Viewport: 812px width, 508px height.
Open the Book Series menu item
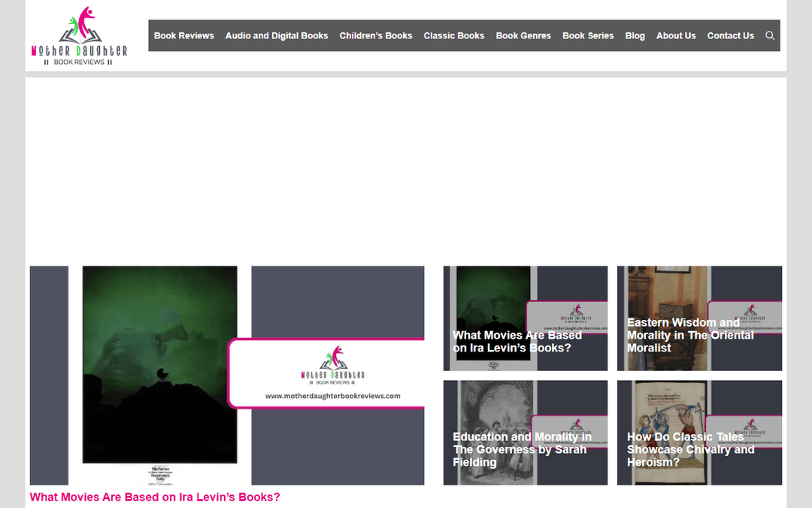tap(588, 36)
